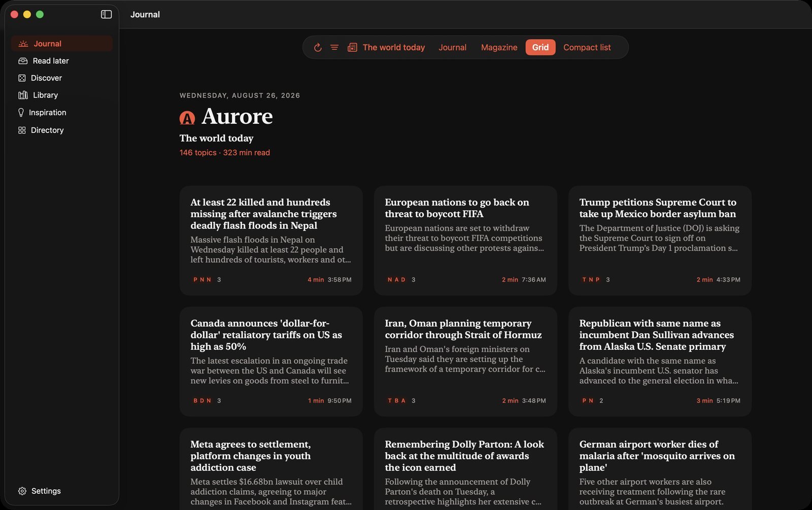Open Inspiration in the sidebar
Viewport: 812px width, 510px height.
tap(62, 113)
